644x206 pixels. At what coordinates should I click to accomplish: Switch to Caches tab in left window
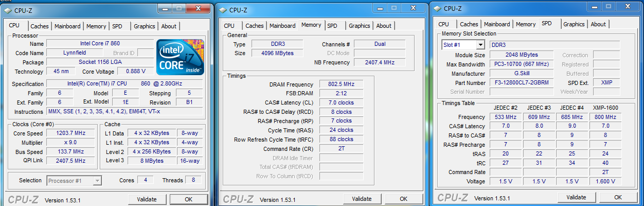tap(40, 26)
